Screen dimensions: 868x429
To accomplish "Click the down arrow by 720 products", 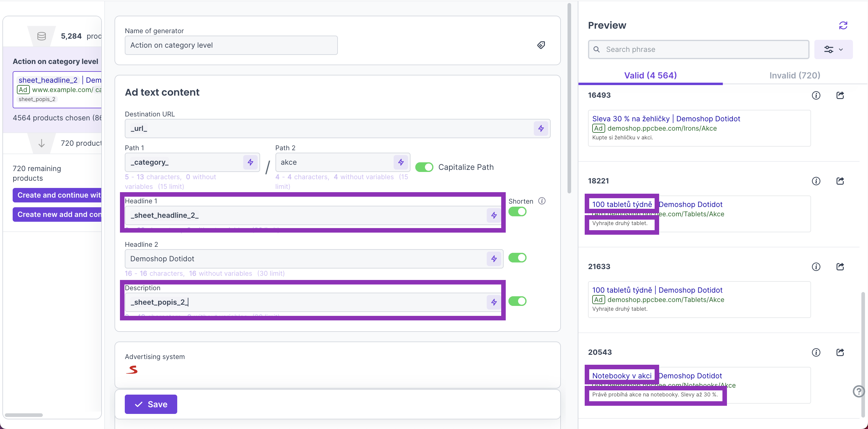I will (42, 143).
